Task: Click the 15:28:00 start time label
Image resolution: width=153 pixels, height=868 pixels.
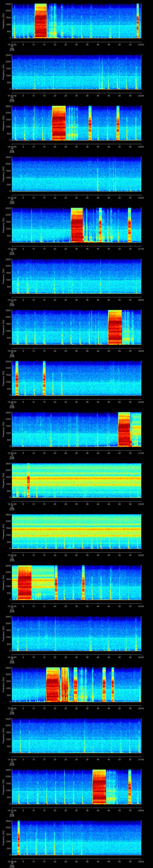Action: pos(12,351)
